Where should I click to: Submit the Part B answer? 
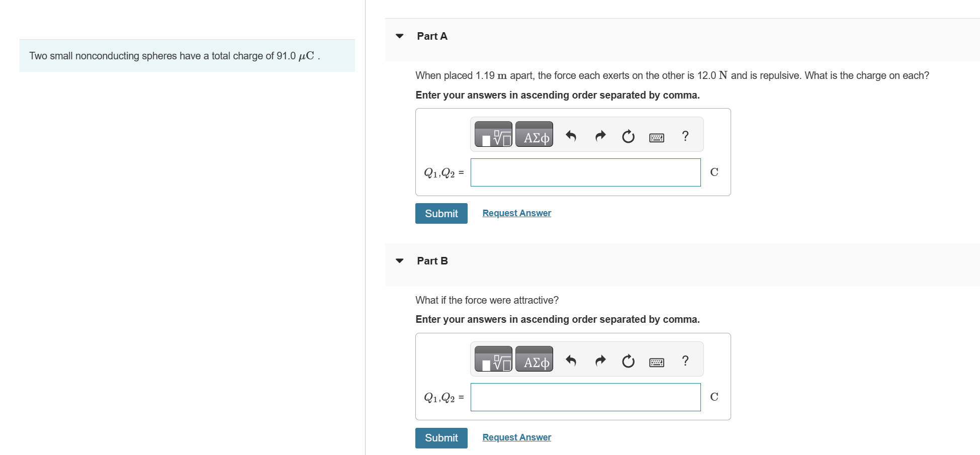point(441,438)
